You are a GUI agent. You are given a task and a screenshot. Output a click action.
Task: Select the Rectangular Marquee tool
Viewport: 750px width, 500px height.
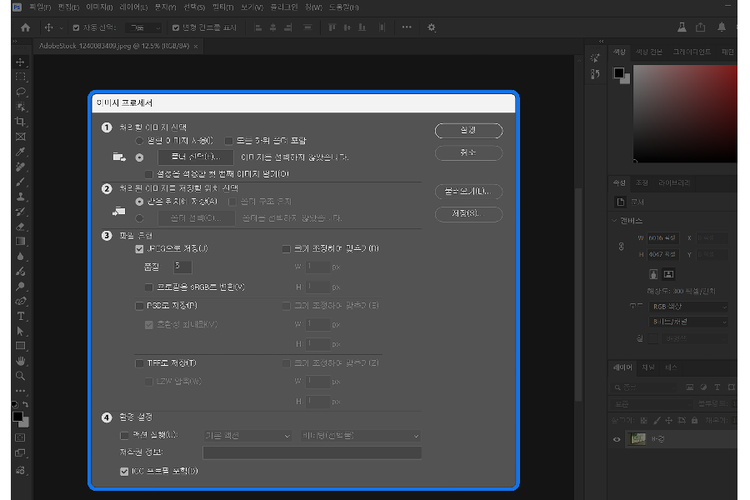click(x=21, y=77)
